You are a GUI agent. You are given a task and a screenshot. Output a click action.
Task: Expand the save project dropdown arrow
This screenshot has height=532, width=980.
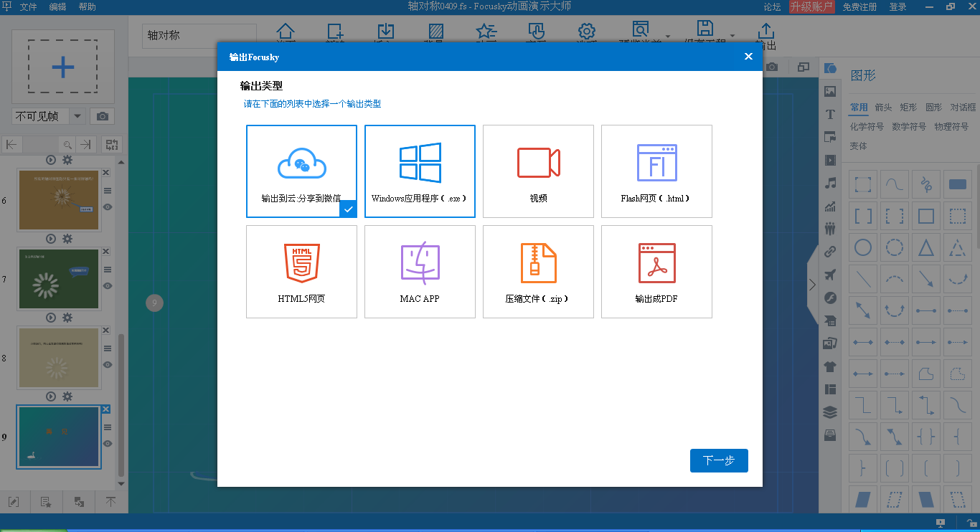(x=732, y=36)
